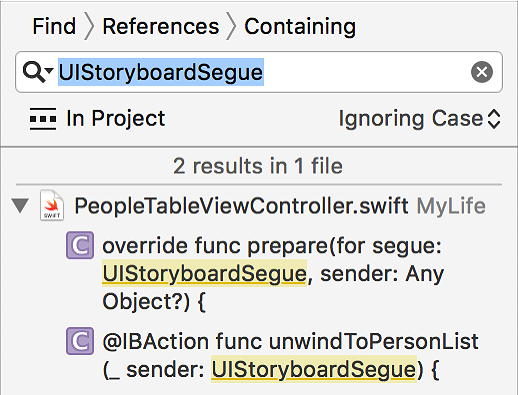Viewport: 518px width, 395px height.
Task: Open the override func prepare result
Action: point(273,273)
